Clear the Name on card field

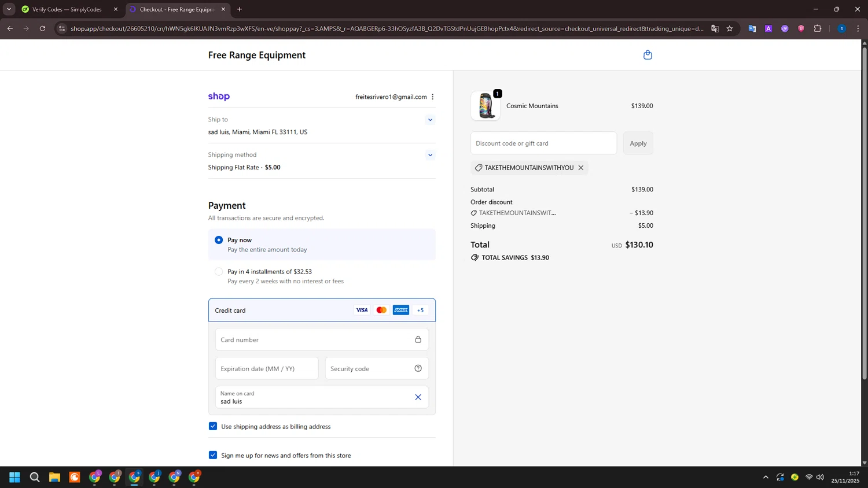click(418, 397)
